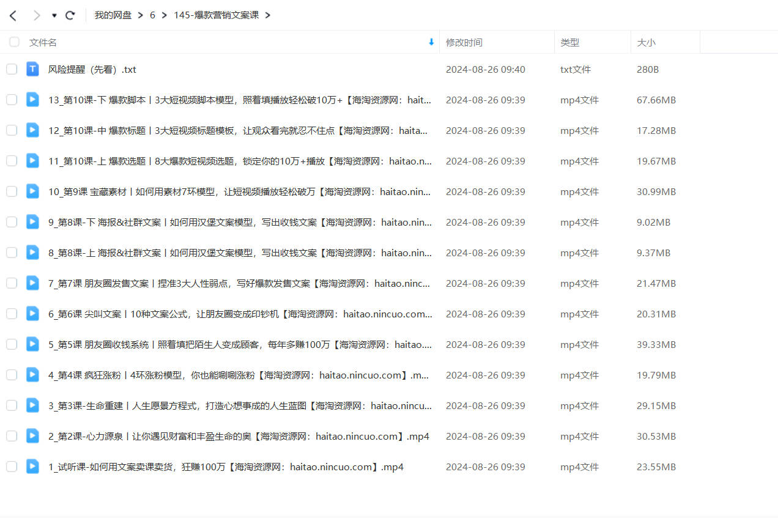The image size is (778, 532).
Task: Open 4_第4课 疯狂涨粉 file name
Action: click(x=239, y=375)
